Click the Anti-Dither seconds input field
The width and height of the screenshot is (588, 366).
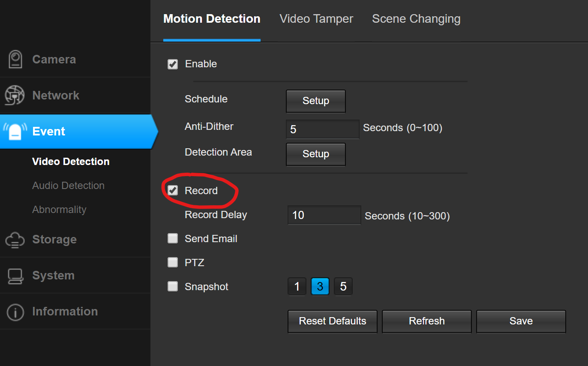322,129
